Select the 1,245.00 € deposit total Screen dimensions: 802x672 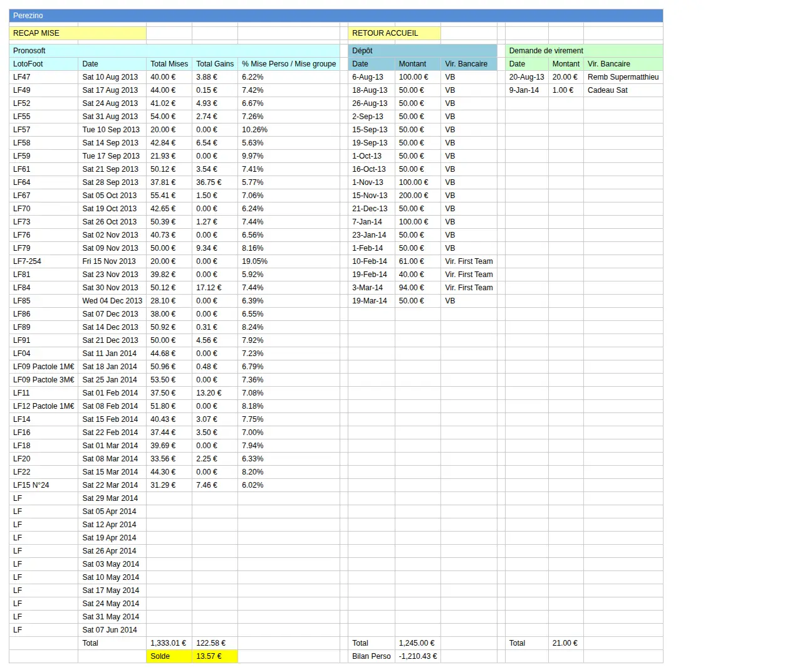point(418,643)
